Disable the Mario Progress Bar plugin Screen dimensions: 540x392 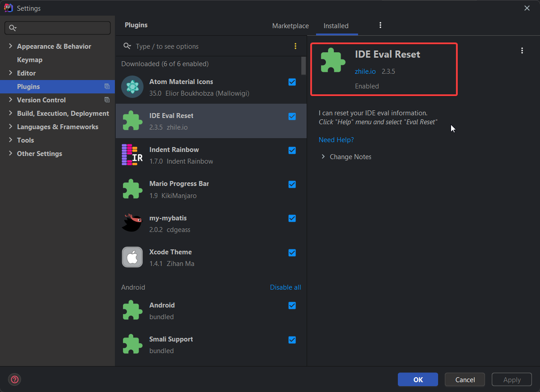click(x=292, y=184)
